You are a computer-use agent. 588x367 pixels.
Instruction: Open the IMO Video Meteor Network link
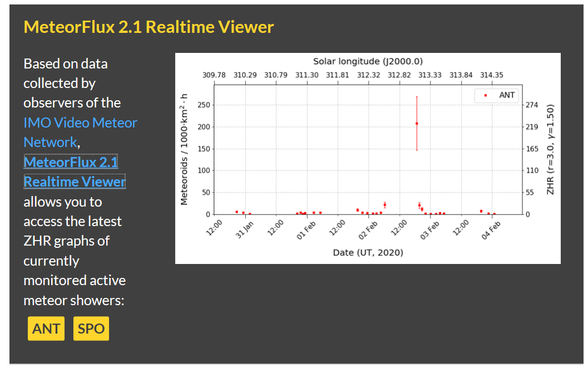(x=80, y=123)
